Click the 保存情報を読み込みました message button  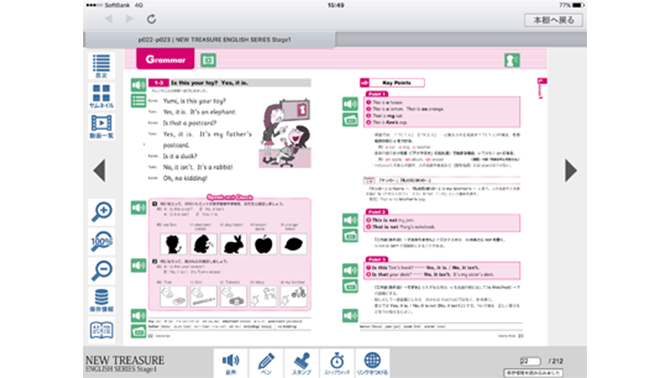(533, 372)
